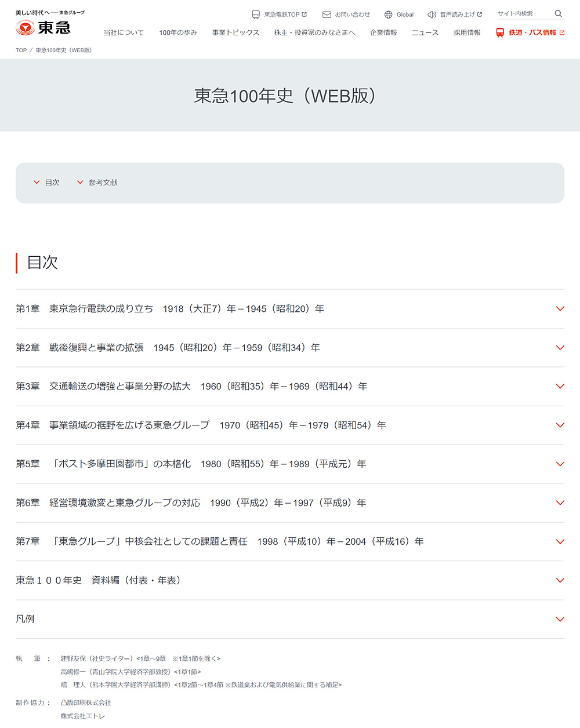The image size is (580, 728).
Task: Click the globe icon for Global
Action: click(x=389, y=14)
